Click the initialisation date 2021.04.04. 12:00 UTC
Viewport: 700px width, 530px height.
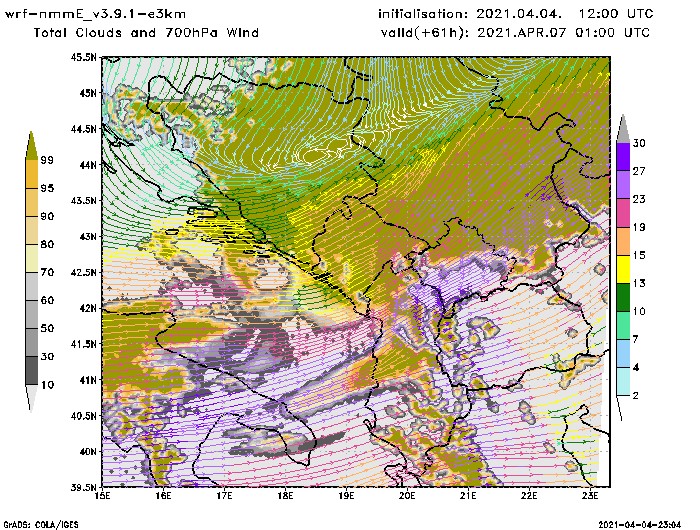click(x=564, y=14)
